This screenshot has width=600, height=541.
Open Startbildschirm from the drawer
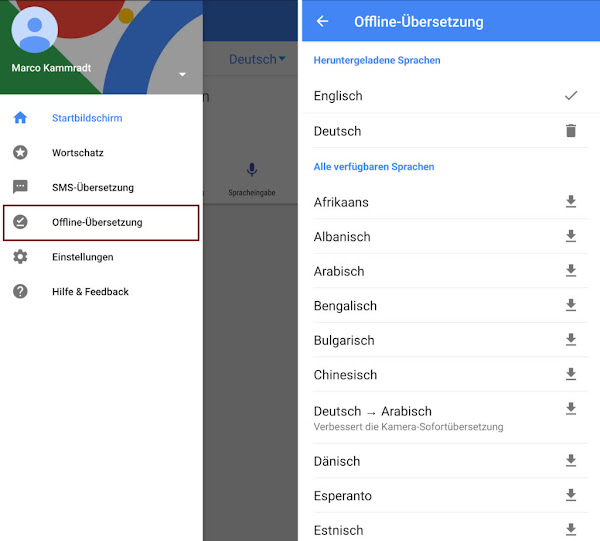101,118
